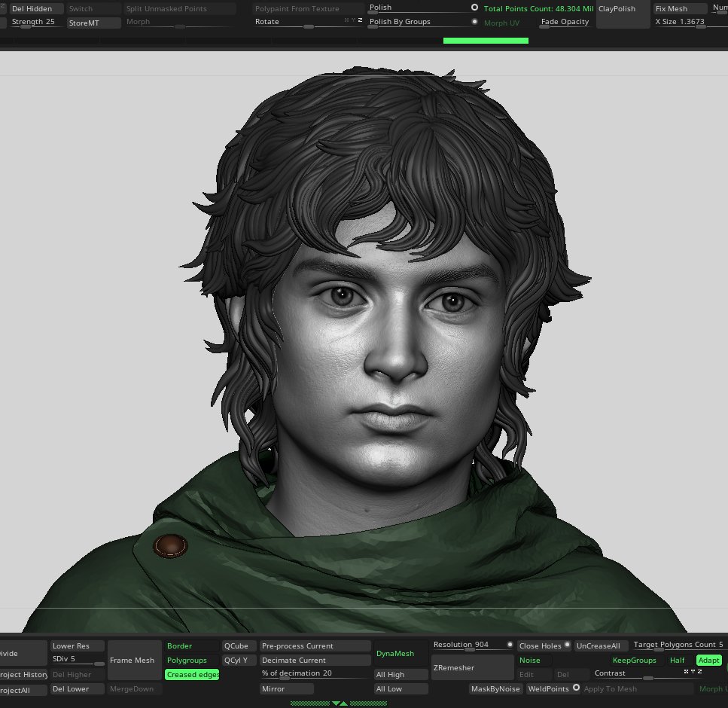This screenshot has width=728, height=708.
Task: Click the ClayPolish button
Action: click(623, 15)
